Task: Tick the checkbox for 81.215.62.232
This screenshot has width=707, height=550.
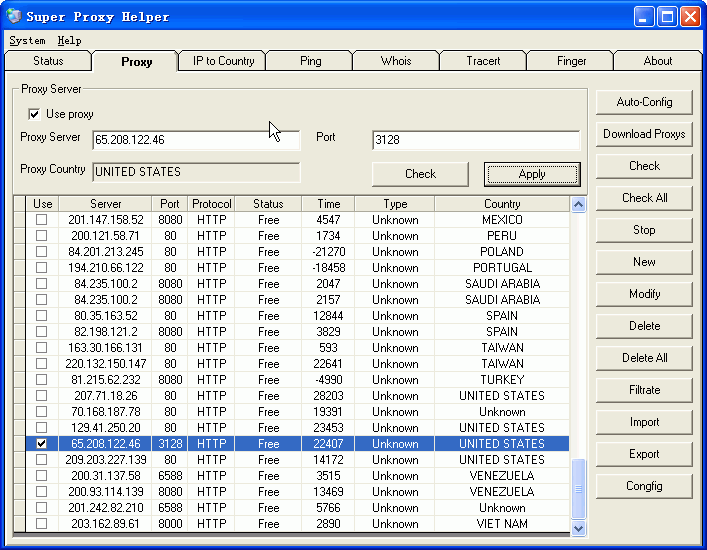Action: 41,380
